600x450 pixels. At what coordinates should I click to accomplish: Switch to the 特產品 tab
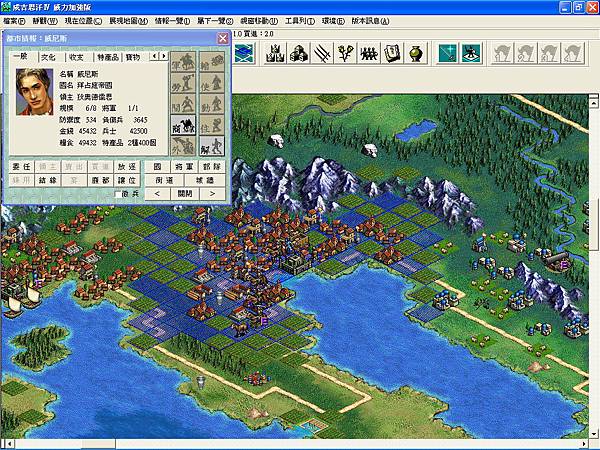point(108,57)
